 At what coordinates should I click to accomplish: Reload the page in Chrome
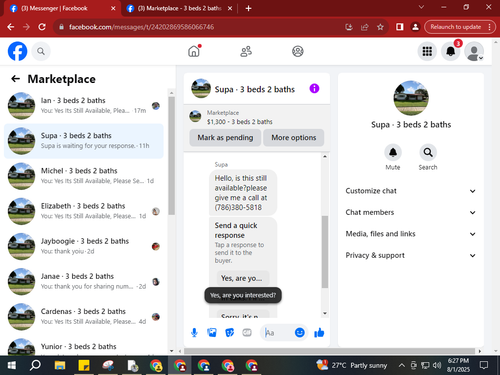click(42, 27)
